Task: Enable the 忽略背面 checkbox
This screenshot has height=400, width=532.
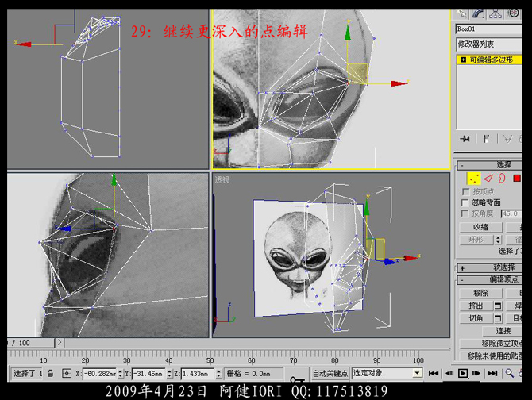Action: tap(465, 202)
